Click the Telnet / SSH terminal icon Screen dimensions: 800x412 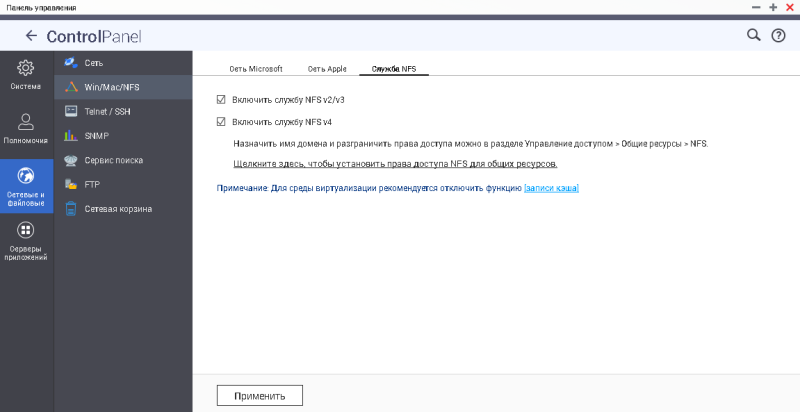click(x=71, y=111)
